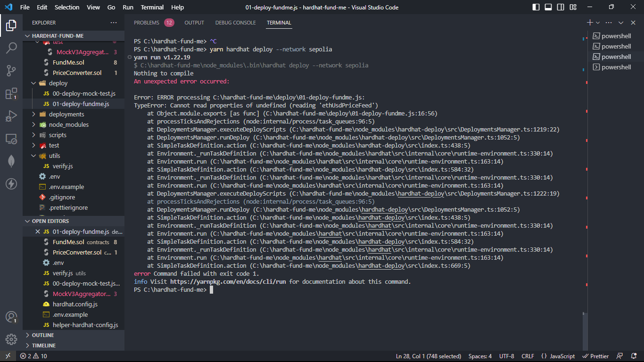The height and width of the screenshot is (362, 644).
Task: Toggle Secondary Side Bar layout icon
Action: 560,7
